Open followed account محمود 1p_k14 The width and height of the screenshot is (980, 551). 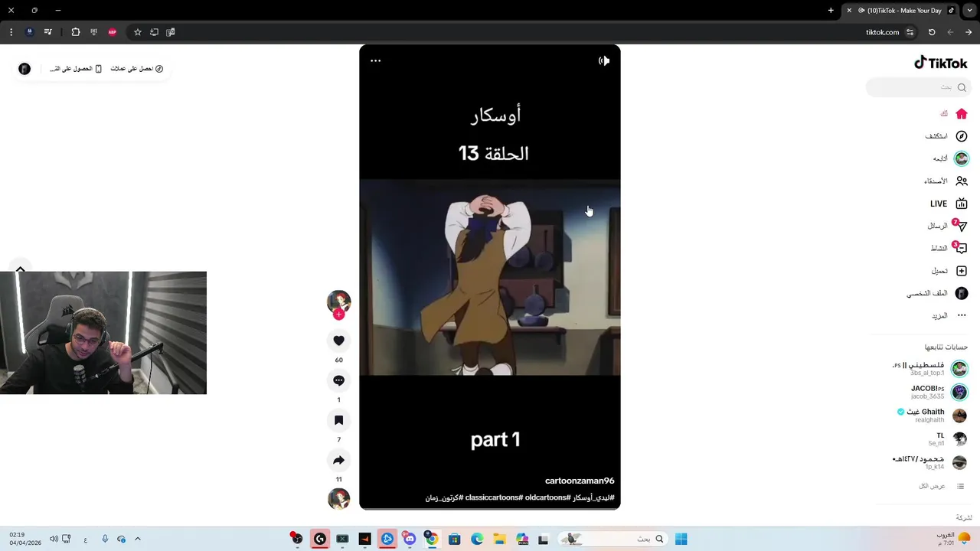coord(929,462)
